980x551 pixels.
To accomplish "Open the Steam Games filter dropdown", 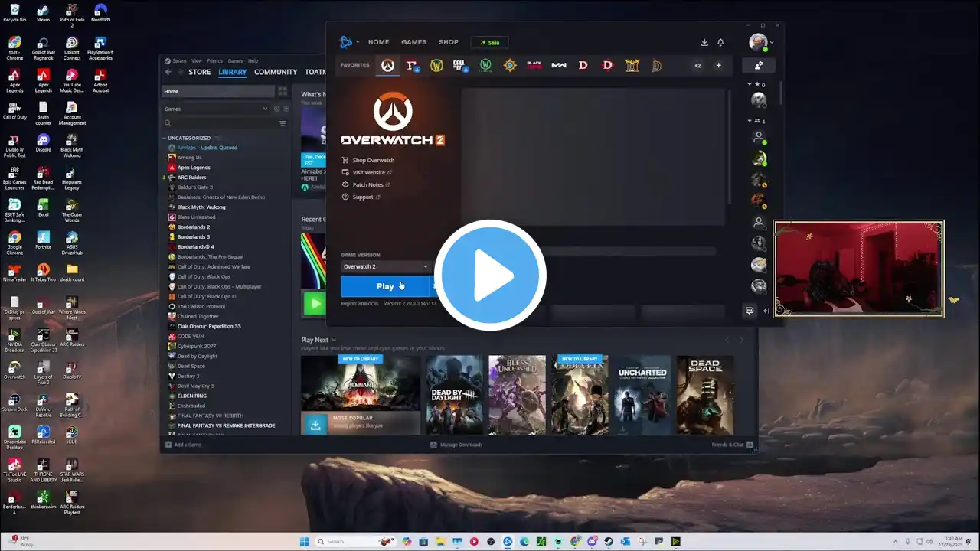I will coord(216,109).
